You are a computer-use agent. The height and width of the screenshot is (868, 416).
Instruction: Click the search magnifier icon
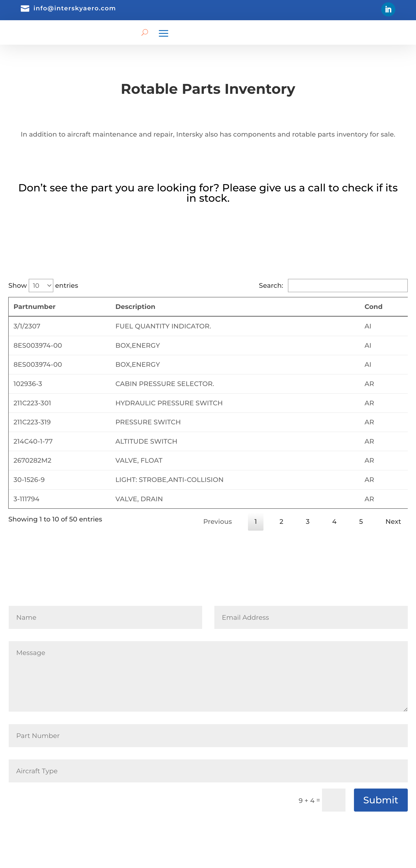pos(145,33)
